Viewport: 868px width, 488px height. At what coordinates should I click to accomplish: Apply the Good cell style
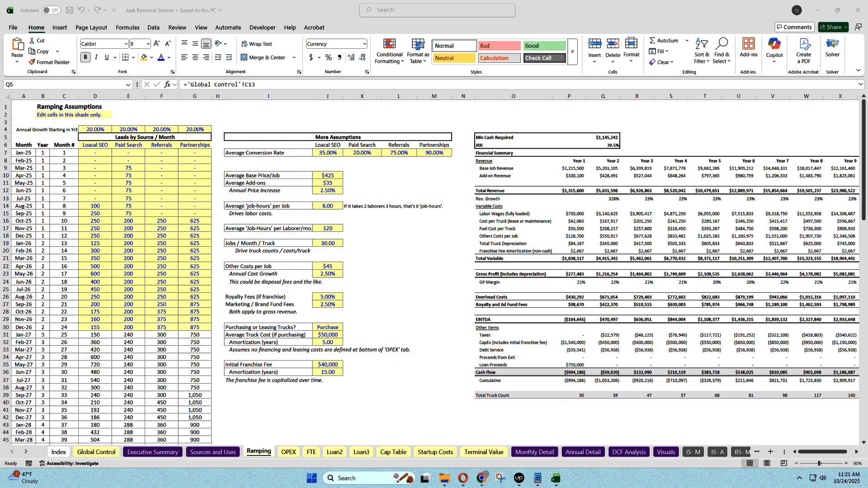(x=544, y=46)
